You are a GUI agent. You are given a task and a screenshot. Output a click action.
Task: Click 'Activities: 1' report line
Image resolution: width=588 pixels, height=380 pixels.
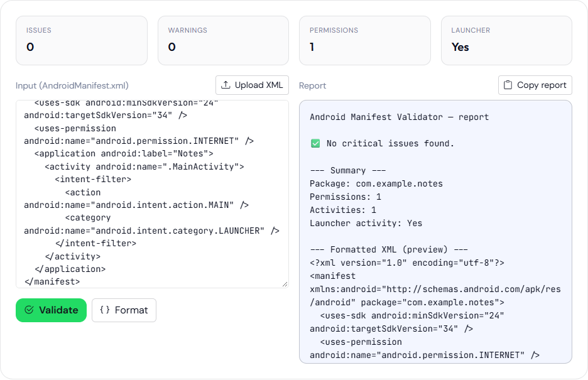pos(343,210)
